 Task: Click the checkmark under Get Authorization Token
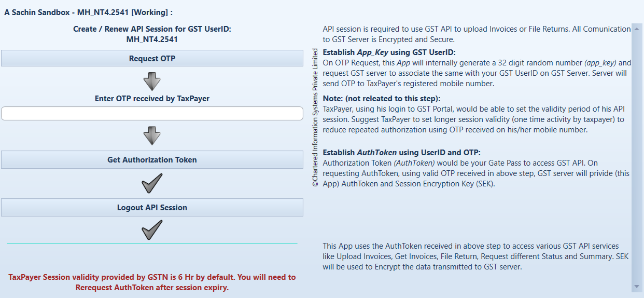click(x=152, y=183)
